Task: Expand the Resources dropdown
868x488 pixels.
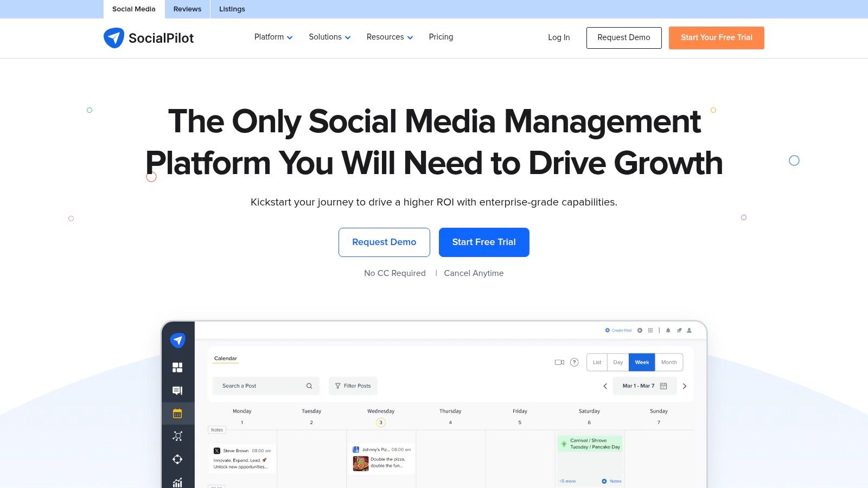Action: tap(390, 37)
